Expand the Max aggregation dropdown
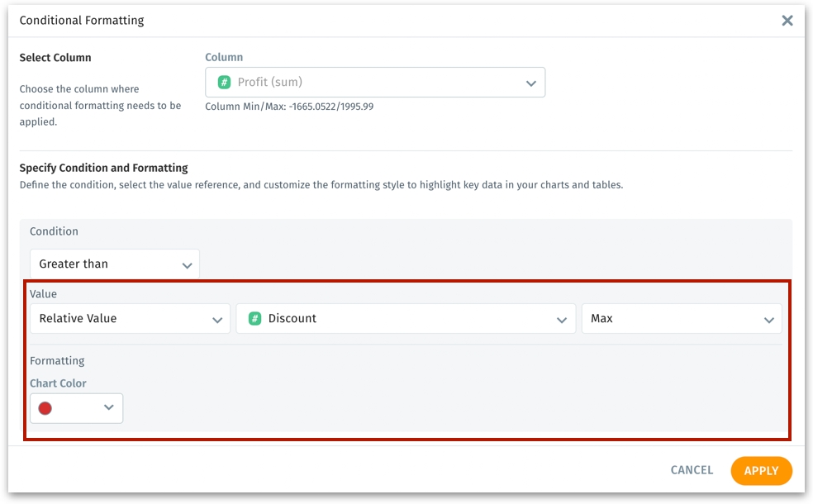The height and width of the screenshot is (504, 813). (681, 319)
